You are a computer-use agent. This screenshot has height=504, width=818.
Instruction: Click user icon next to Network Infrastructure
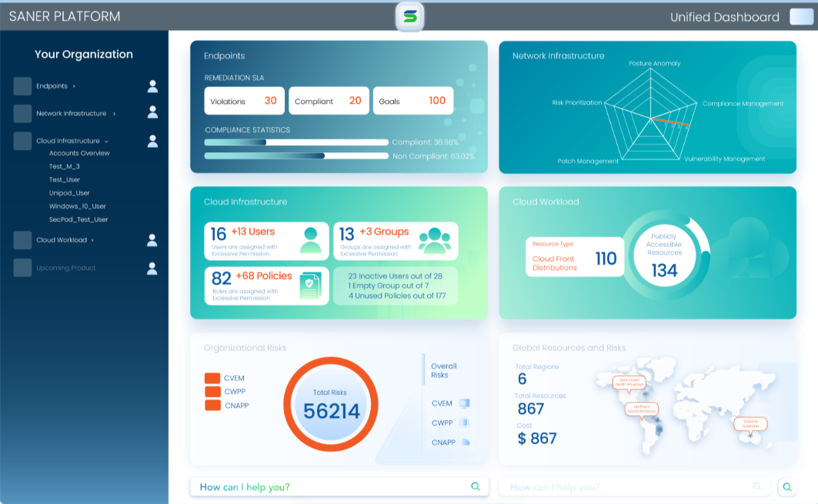[x=152, y=113]
